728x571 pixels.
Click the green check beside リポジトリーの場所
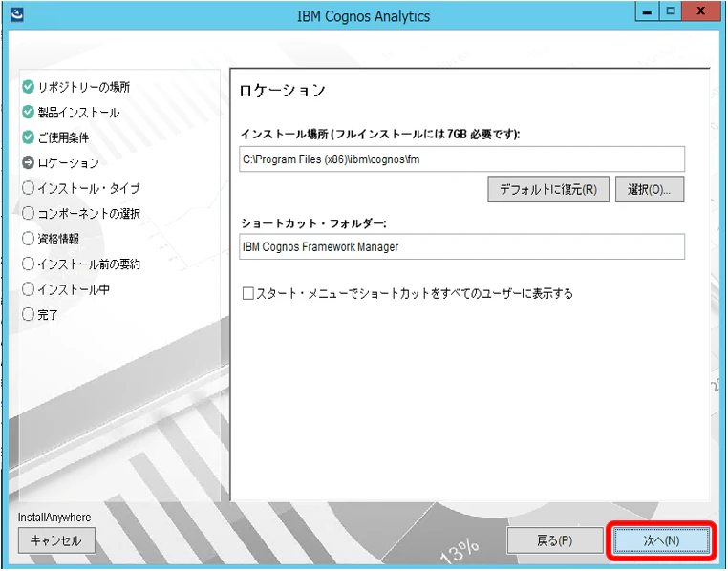click(x=29, y=87)
